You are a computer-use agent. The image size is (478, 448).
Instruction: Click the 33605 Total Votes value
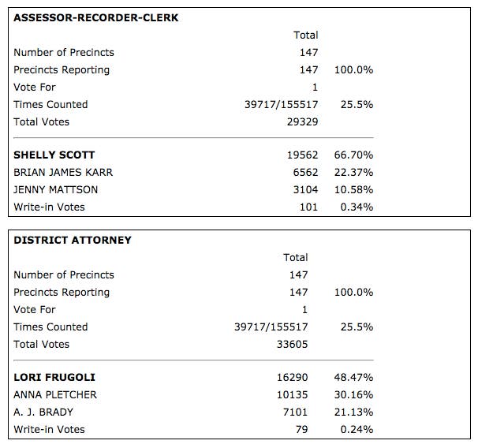[292, 344]
